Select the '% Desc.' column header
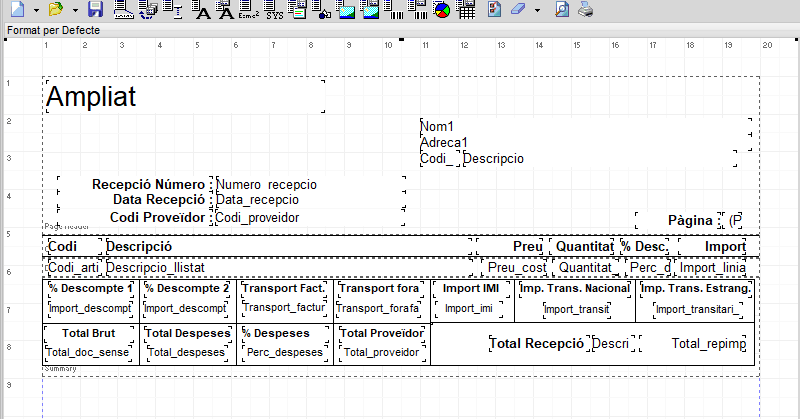This screenshot has height=419, width=800. pyautogui.click(x=645, y=247)
